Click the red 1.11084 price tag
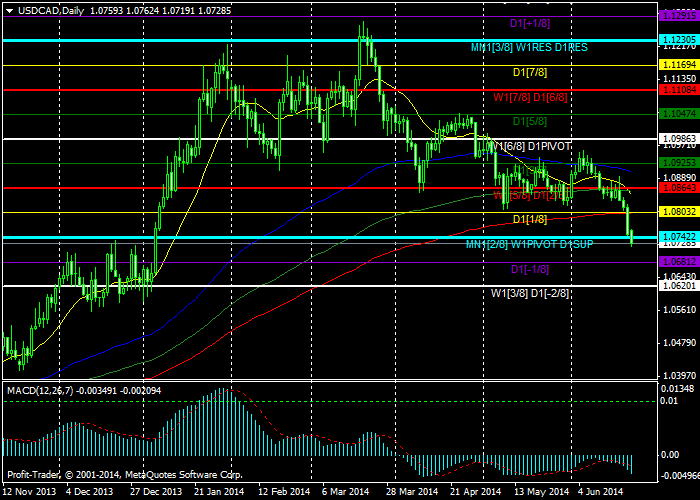This screenshot has width=700, height=500. click(679, 90)
